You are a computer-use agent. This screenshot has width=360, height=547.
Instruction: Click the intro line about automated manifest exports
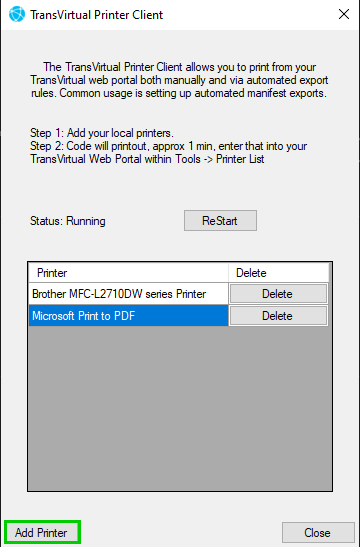(x=179, y=93)
